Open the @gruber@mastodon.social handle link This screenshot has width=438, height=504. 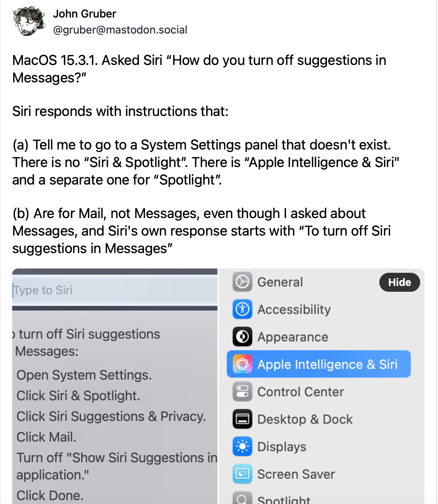tap(120, 30)
